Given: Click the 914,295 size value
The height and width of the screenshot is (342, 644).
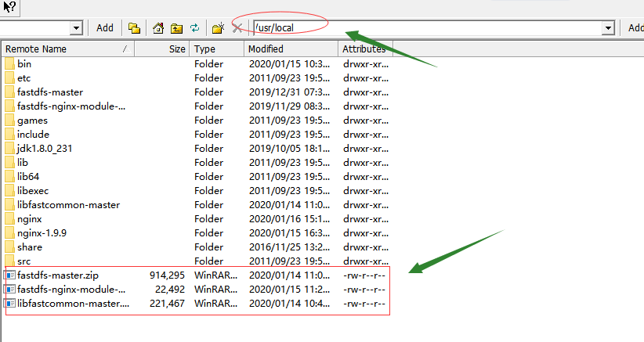Looking at the screenshot, I should (167, 275).
